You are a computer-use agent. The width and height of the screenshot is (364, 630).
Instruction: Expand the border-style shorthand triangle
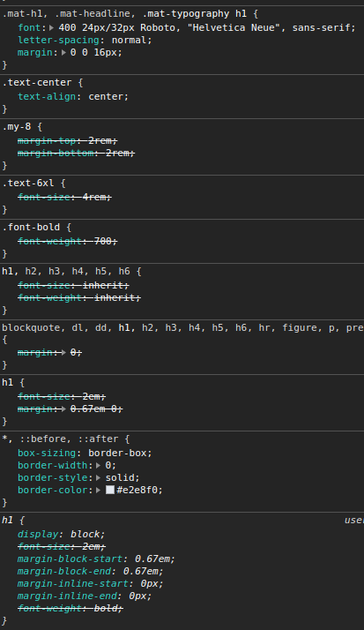point(99,478)
